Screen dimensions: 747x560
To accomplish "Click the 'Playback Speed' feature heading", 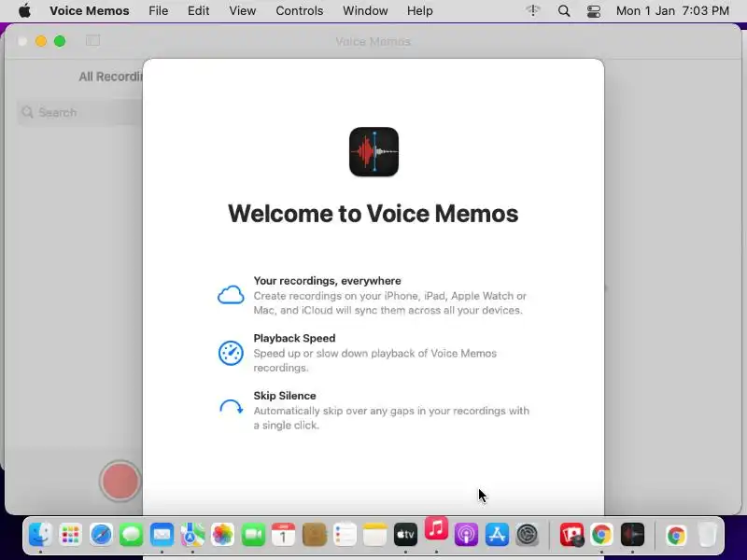I will [x=294, y=338].
